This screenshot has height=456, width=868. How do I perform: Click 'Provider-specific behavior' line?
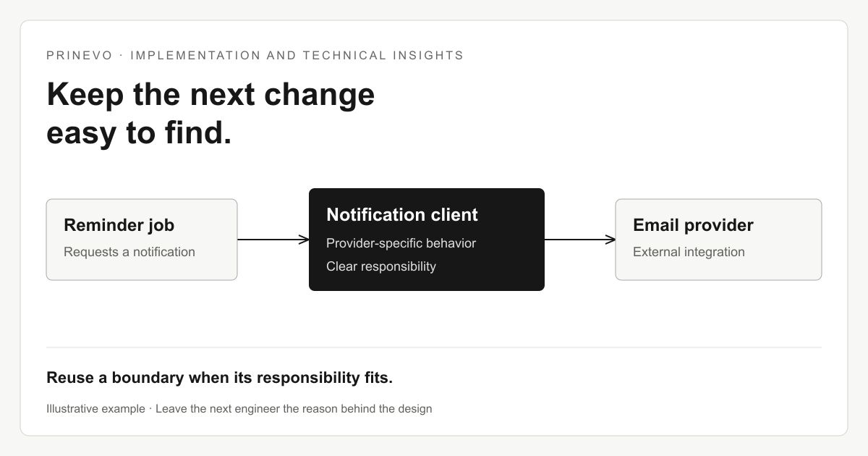pos(401,243)
